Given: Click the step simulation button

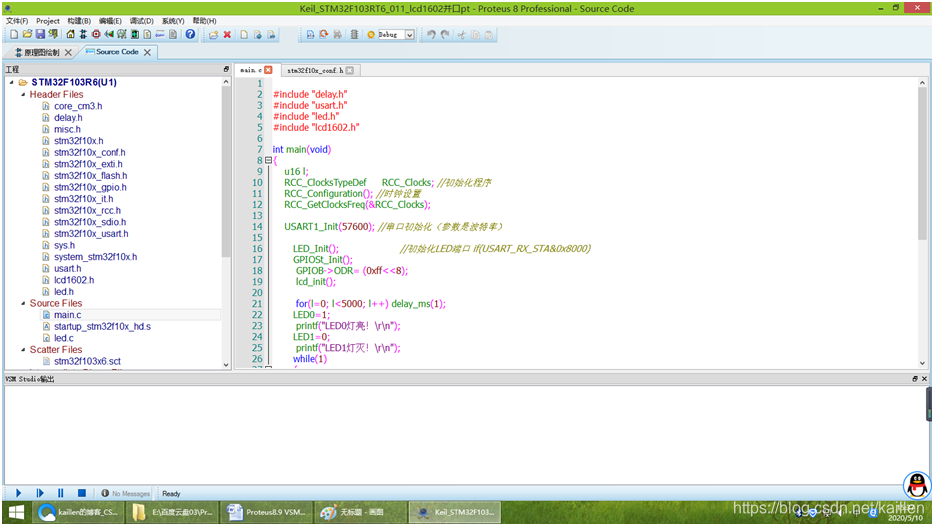Looking at the screenshot, I should point(40,493).
